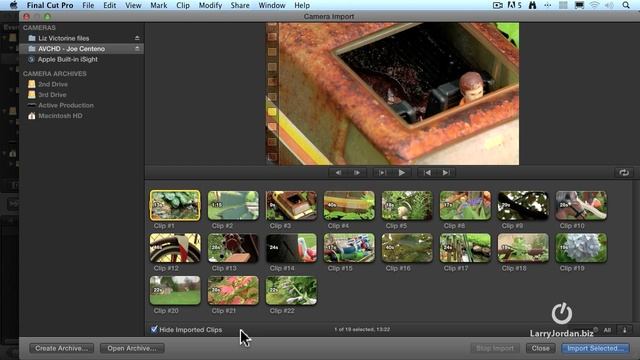Viewport: 640px width, 360px height.
Task: Select Active Production archive location
Action: [x=66, y=105]
